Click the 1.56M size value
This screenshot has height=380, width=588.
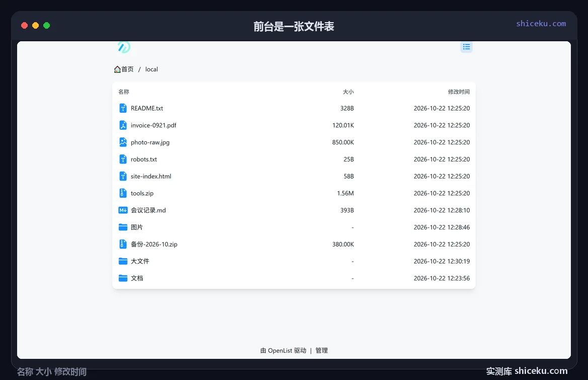(x=345, y=193)
